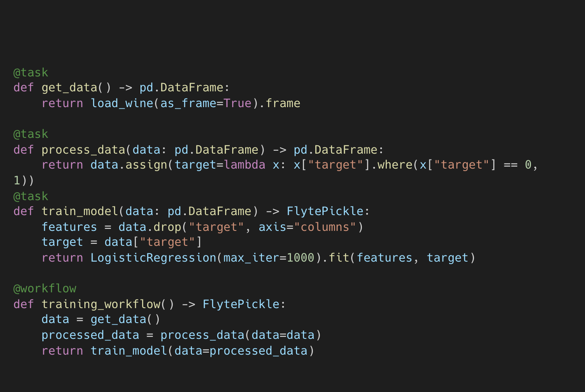585x392 pixels.
Task: Click the @task decorator above get_data
Action: 31,73
